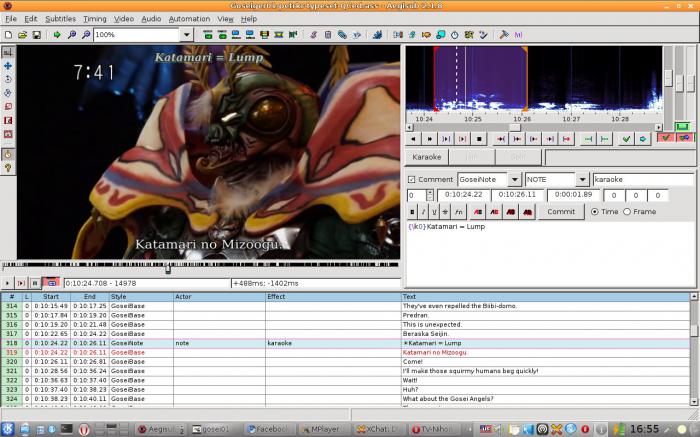Click the end time field 0:10:26.11
This screenshot has height=437, width=700.
[517, 195]
